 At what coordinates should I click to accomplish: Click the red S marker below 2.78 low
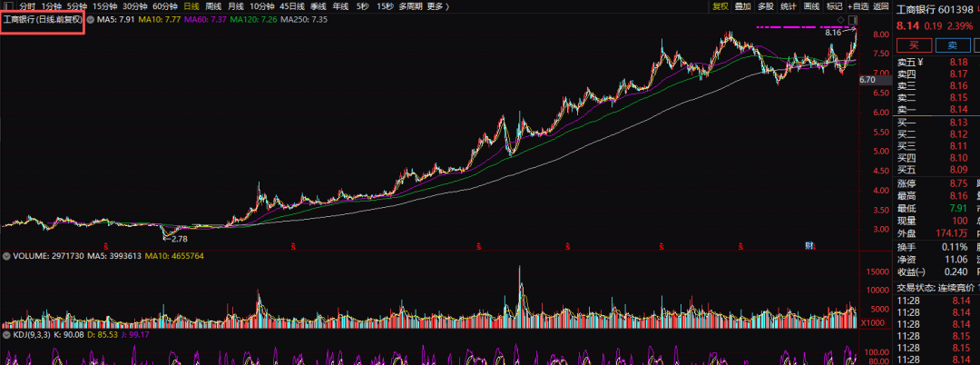point(106,246)
